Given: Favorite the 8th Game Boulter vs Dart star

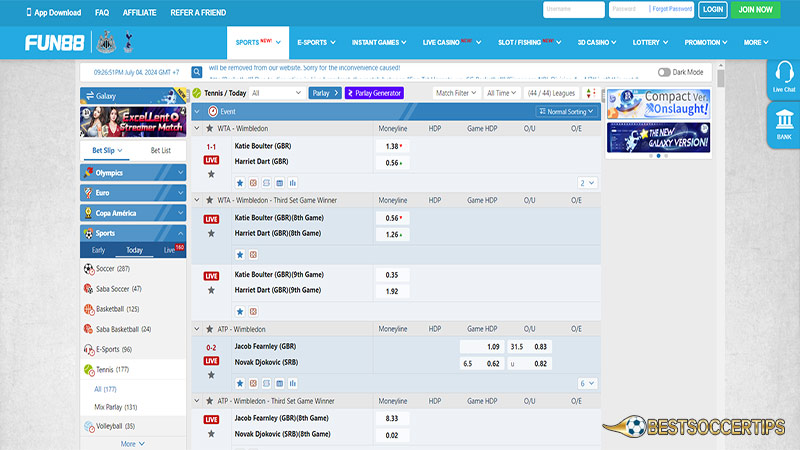Looking at the screenshot, I should point(211,234).
